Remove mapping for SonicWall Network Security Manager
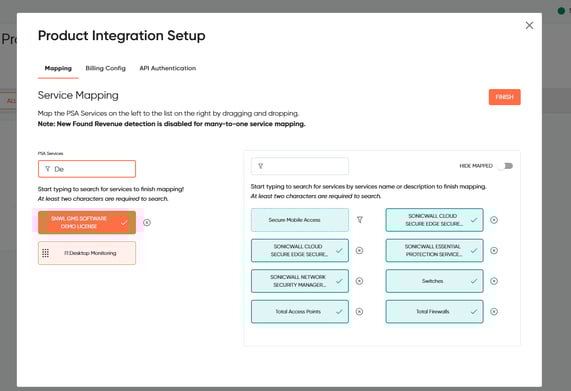The image size is (571, 391). (x=359, y=281)
